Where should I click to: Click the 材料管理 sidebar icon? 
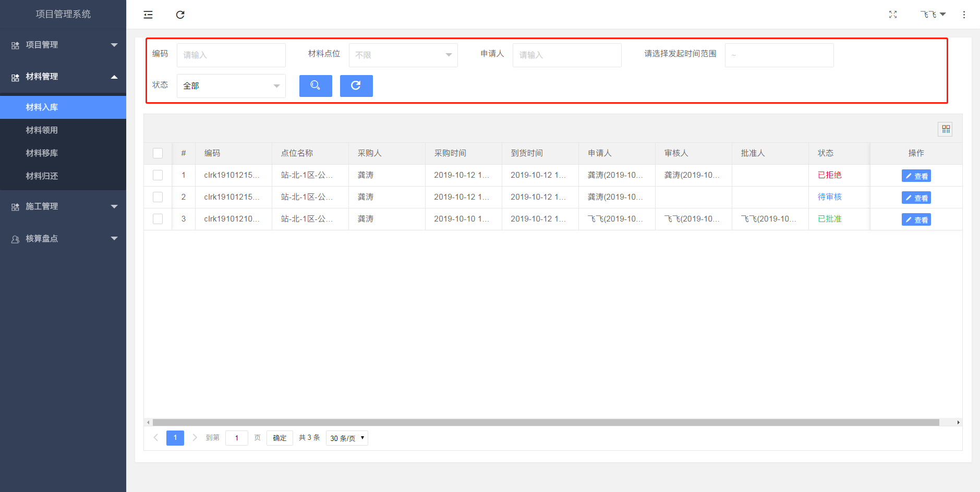(15, 77)
